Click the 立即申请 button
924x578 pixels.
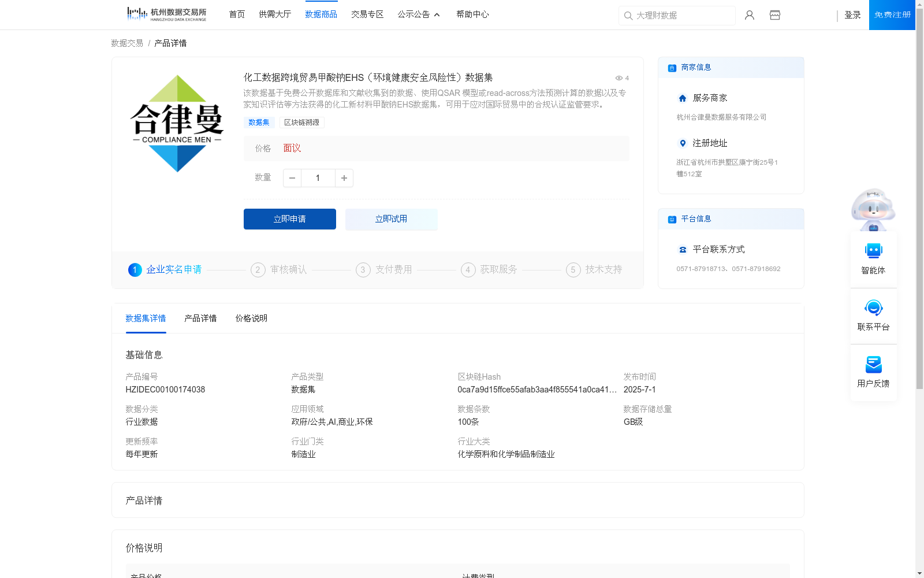pos(290,219)
